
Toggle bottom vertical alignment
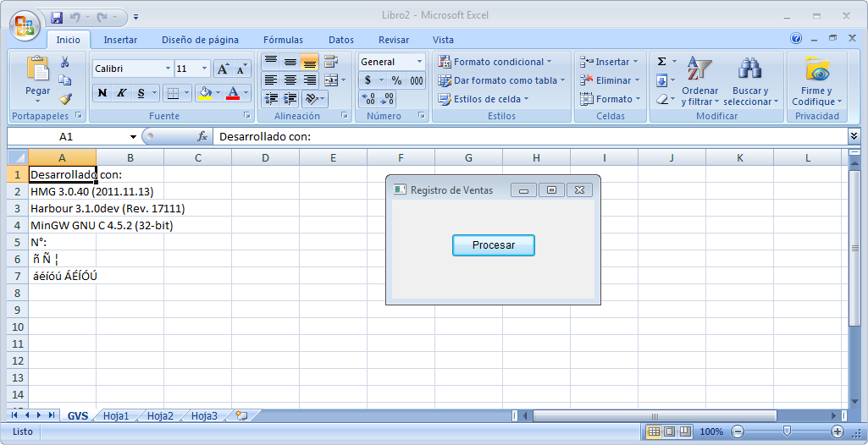click(x=309, y=62)
